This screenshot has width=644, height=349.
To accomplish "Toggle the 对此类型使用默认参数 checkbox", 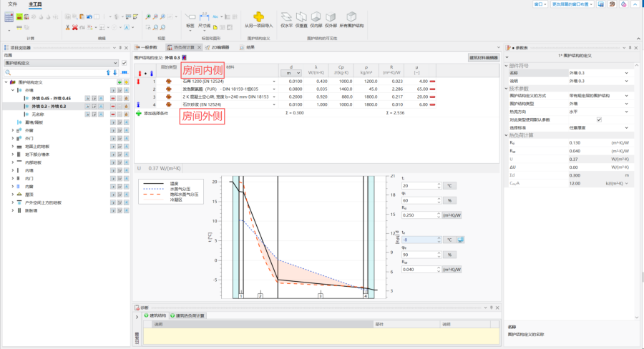I will tap(599, 119).
